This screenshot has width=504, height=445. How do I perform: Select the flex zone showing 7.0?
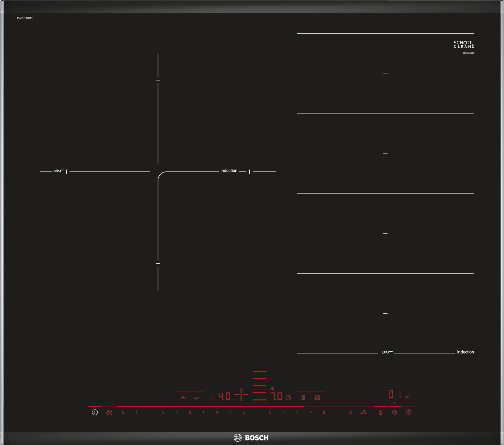click(x=276, y=396)
